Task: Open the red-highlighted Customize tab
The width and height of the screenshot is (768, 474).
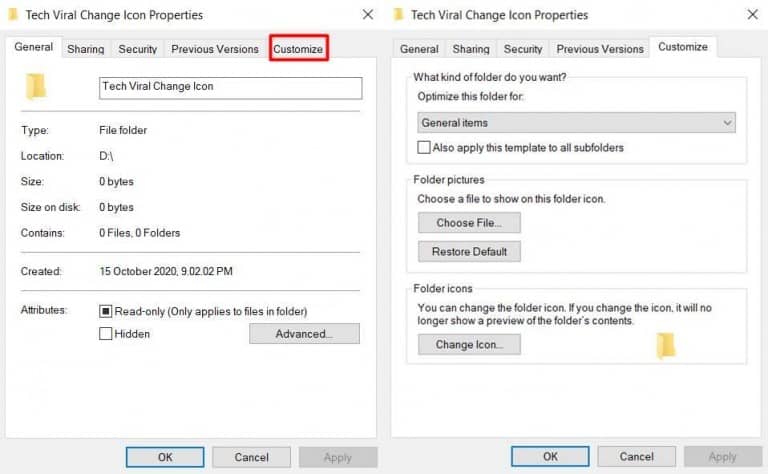Action: click(298, 49)
